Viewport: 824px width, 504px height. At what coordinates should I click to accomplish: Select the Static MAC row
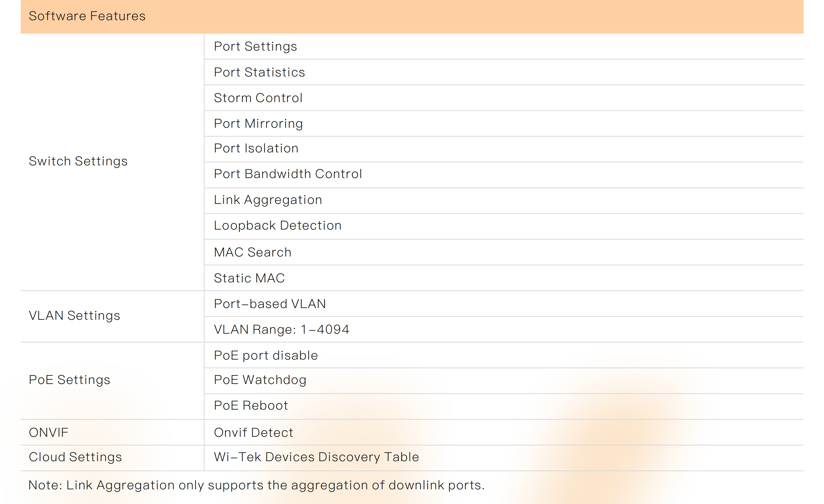(x=249, y=278)
